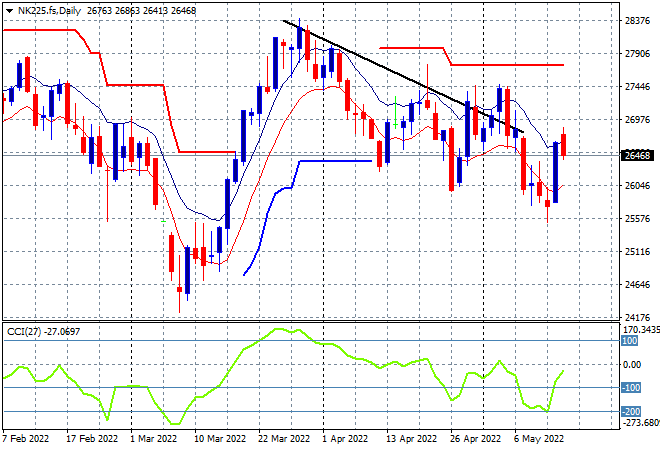The height and width of the screenshot is (450, 660).
Task: Click the CCI -100 level label
Action: [631, 388]
